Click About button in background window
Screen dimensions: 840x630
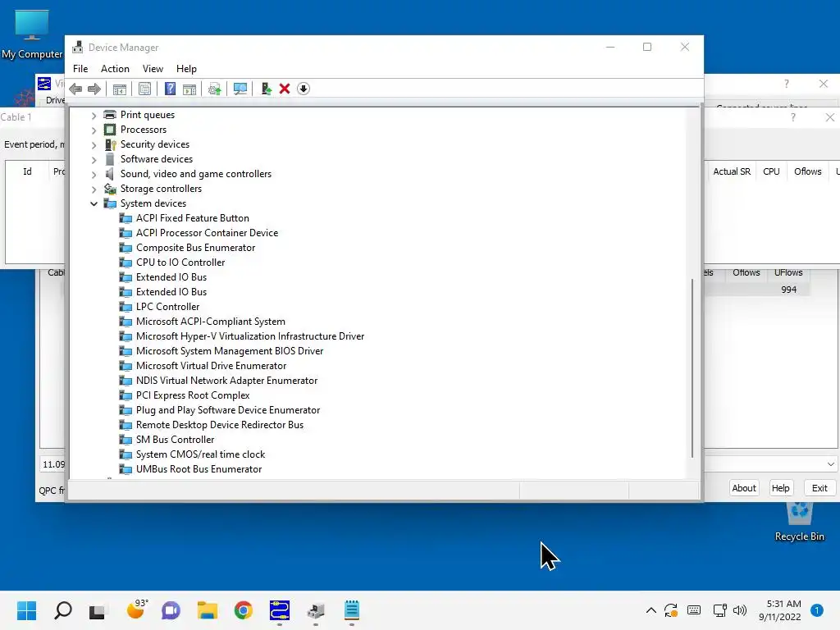tap(743, 488)
